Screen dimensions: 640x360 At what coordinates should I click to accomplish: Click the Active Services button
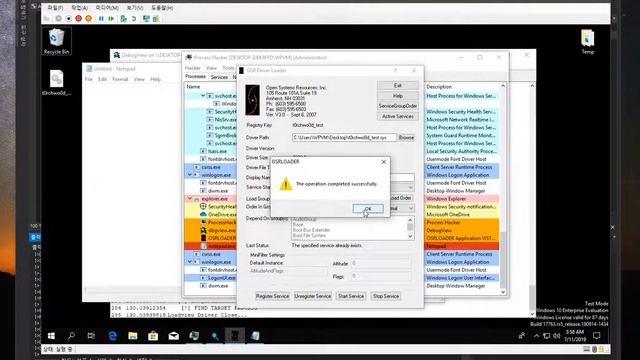pyautogui.click(x=398, y=117)
